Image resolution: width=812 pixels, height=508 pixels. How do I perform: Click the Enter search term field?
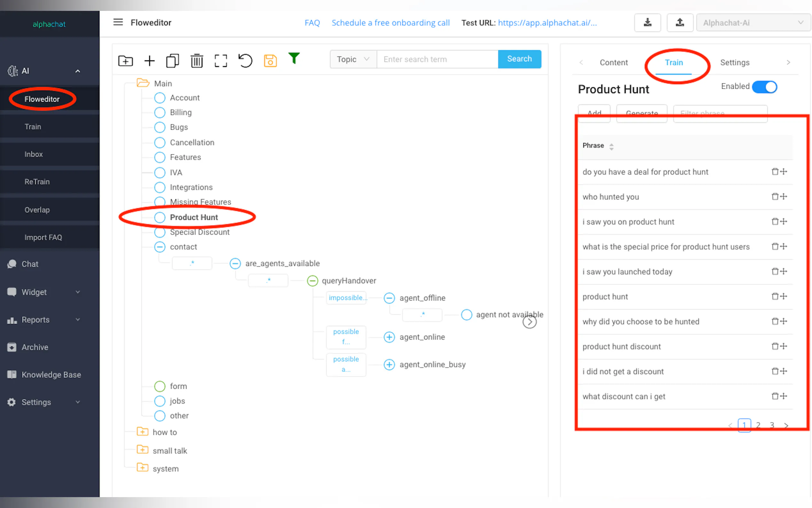coord(437,59)
